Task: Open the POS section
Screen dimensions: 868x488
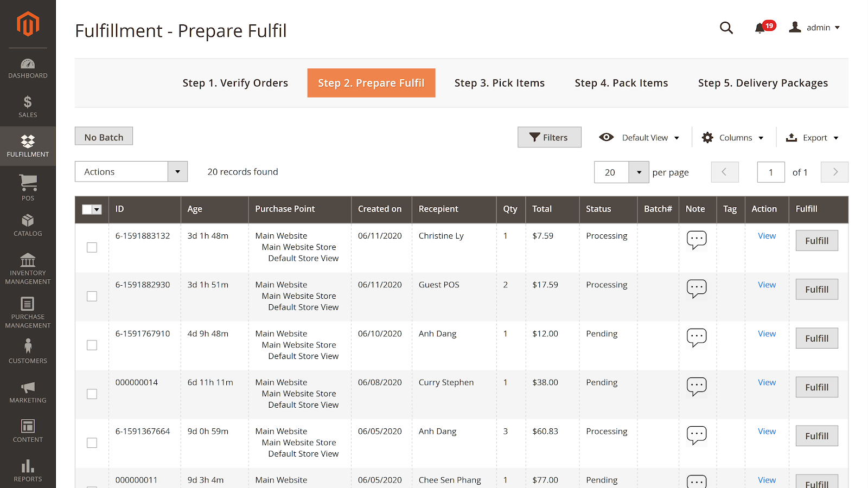Action: [x=28, y=188]
